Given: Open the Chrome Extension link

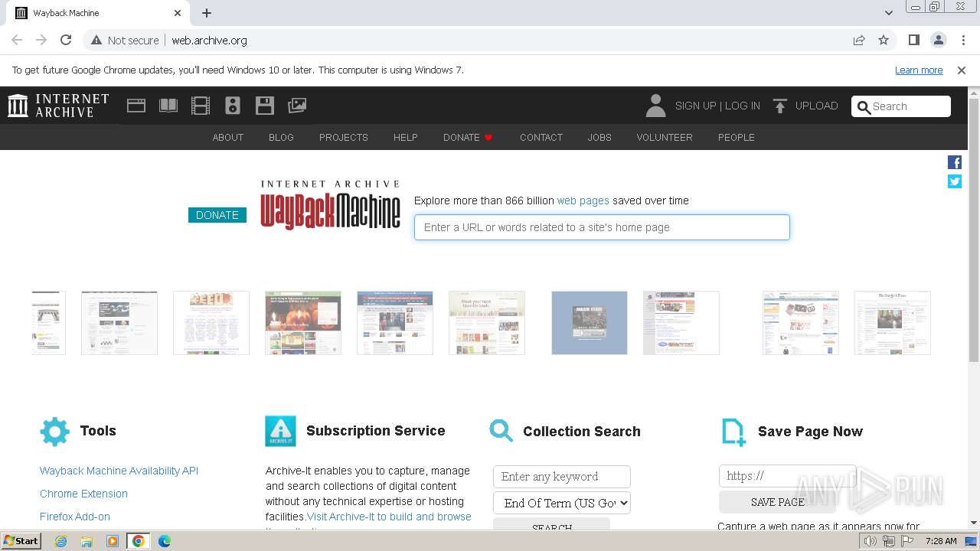Looking at the screenshot, I should pyautogui.click(x=83, y=494).
